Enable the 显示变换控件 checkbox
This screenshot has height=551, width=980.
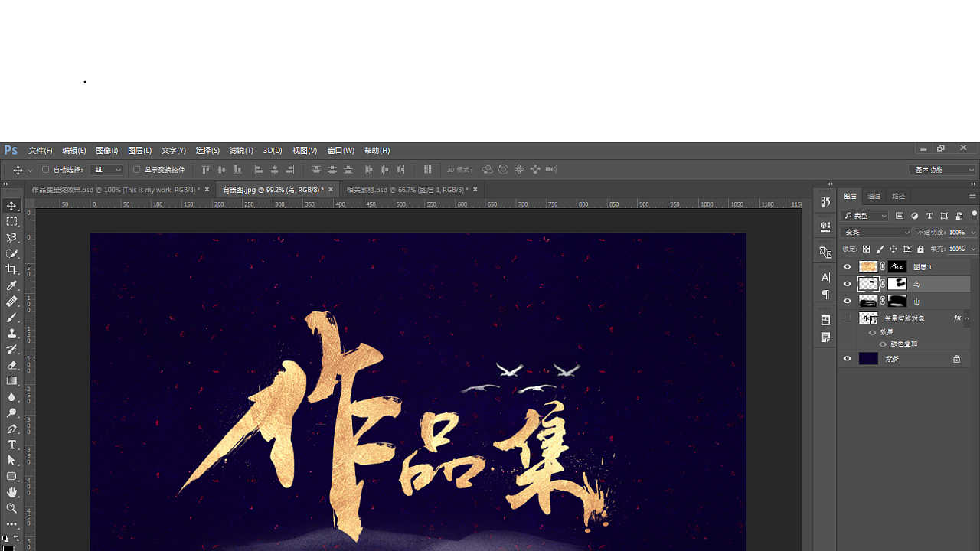pos(137,170)
